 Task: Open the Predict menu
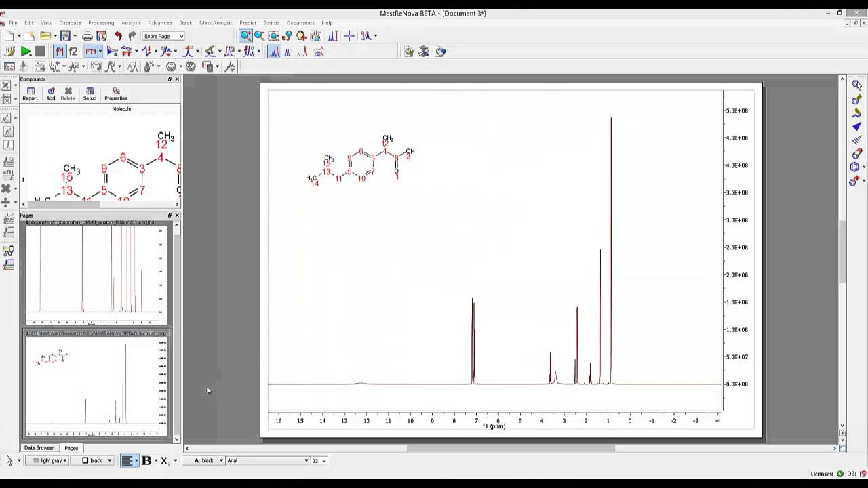[x=248, y=23]
